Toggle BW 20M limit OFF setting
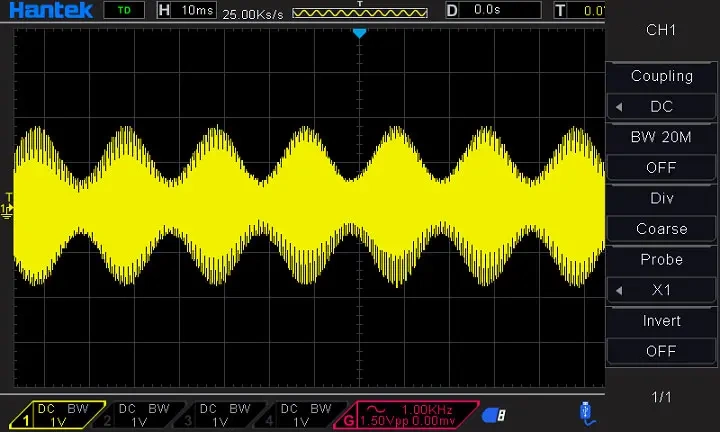 [661, 167]
